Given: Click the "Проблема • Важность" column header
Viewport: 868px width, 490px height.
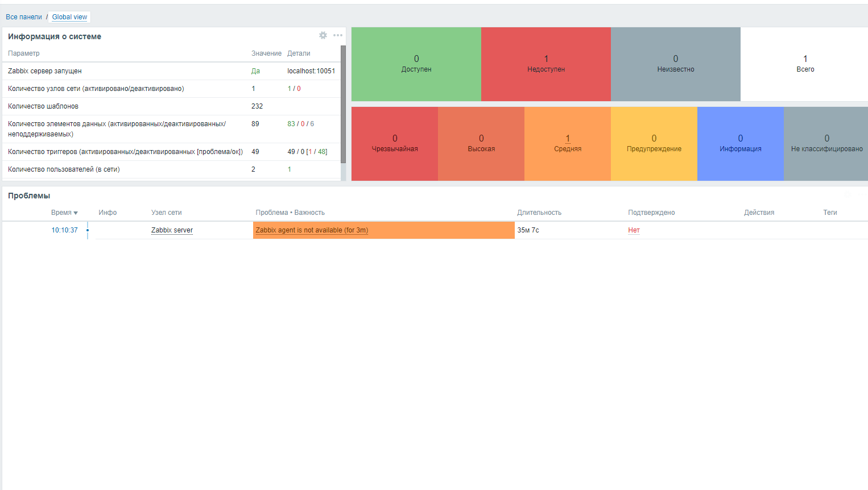Looking at the screenshot, I should [290, 213].
